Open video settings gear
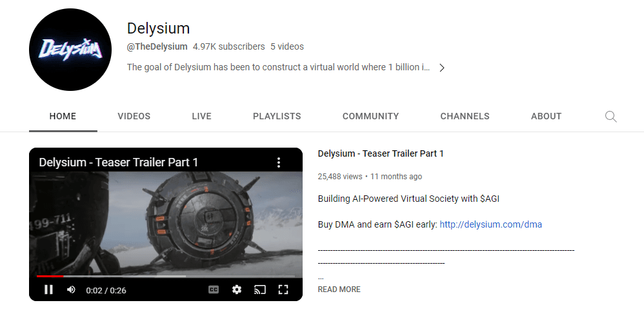 pyautogui.click(x=237, y=289)
